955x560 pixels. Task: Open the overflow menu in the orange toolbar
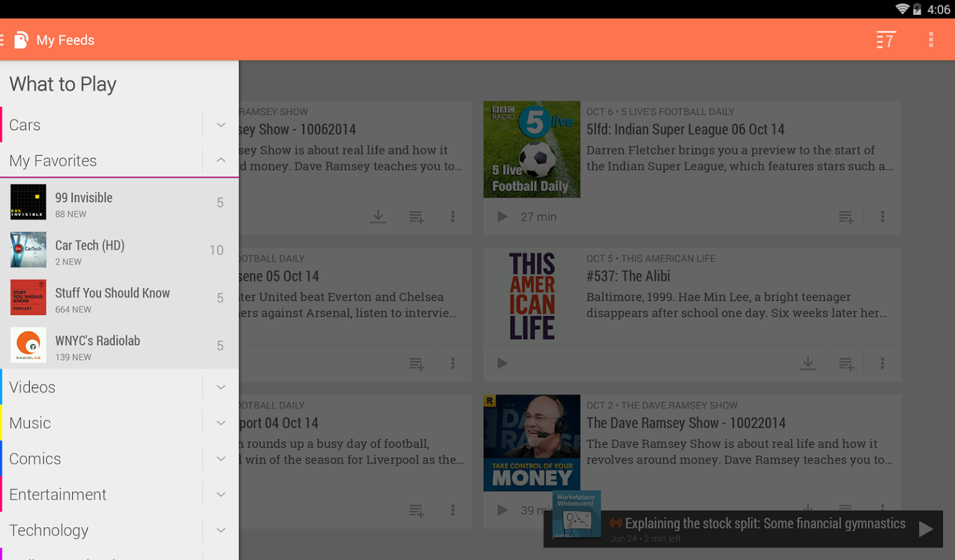(x=931, y=40)
